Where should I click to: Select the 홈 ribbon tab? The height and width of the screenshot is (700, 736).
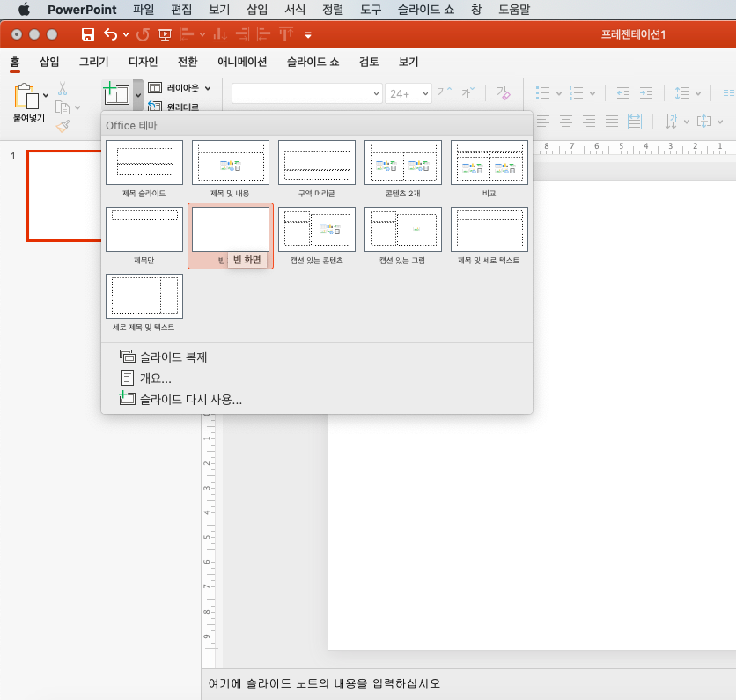(x=15, y=62)
